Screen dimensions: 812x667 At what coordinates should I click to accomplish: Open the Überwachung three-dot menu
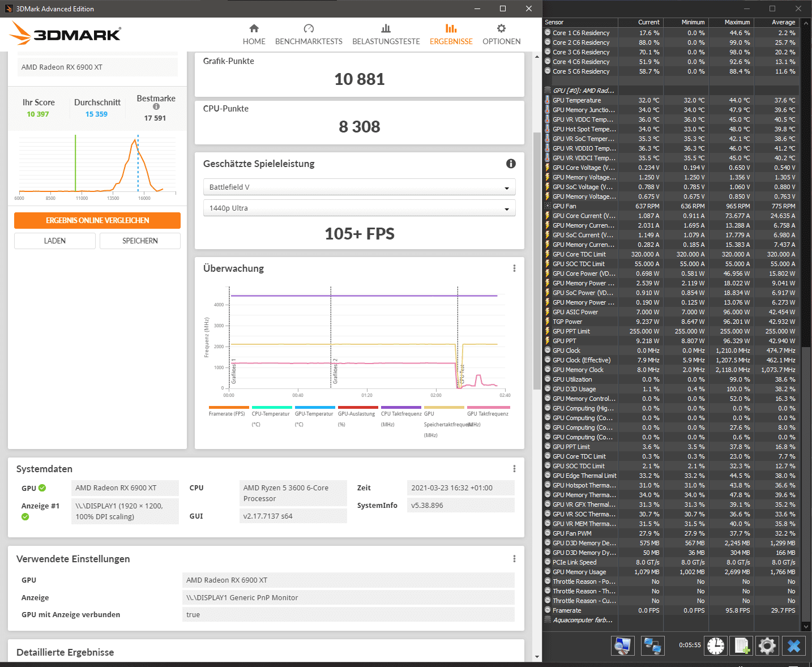514,268
